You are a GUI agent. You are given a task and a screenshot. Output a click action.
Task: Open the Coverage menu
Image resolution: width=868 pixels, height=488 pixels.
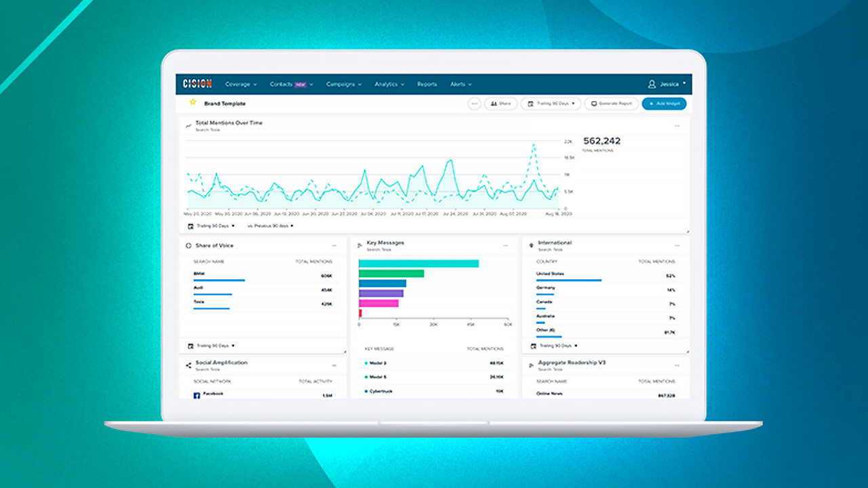(x=241, y=84)
